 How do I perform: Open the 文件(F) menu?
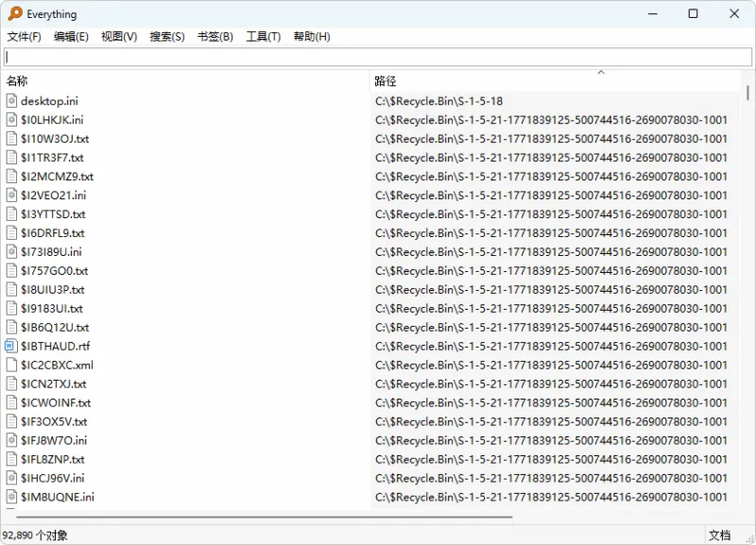[25, 37]
